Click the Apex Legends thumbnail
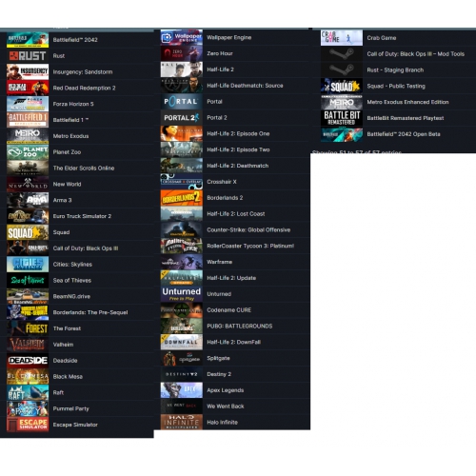 [x=182, y=390]
